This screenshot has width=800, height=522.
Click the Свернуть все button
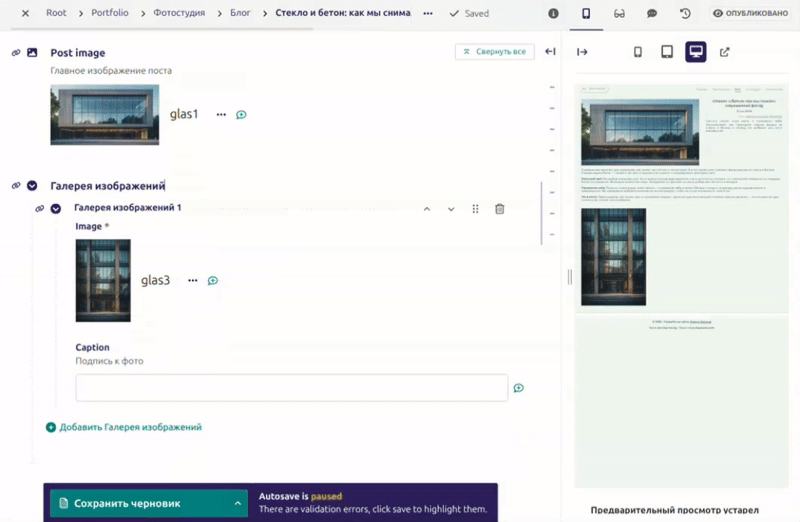pos(494,52)
